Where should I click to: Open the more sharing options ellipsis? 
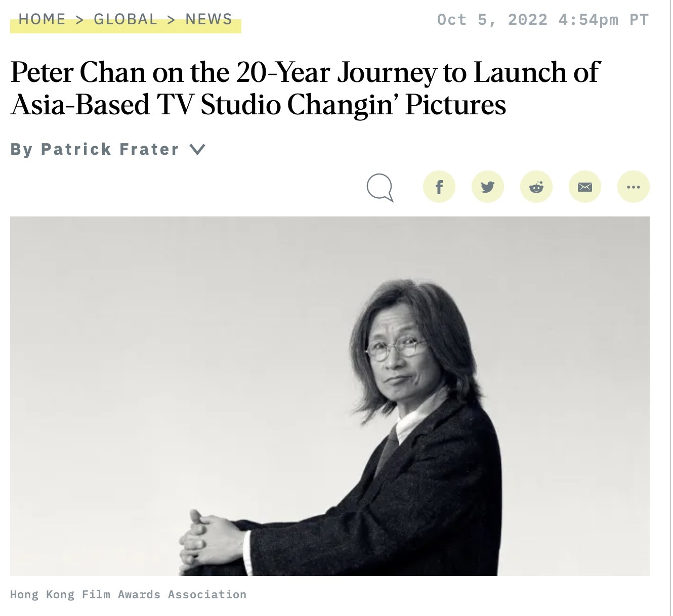(x=633, y=187)
